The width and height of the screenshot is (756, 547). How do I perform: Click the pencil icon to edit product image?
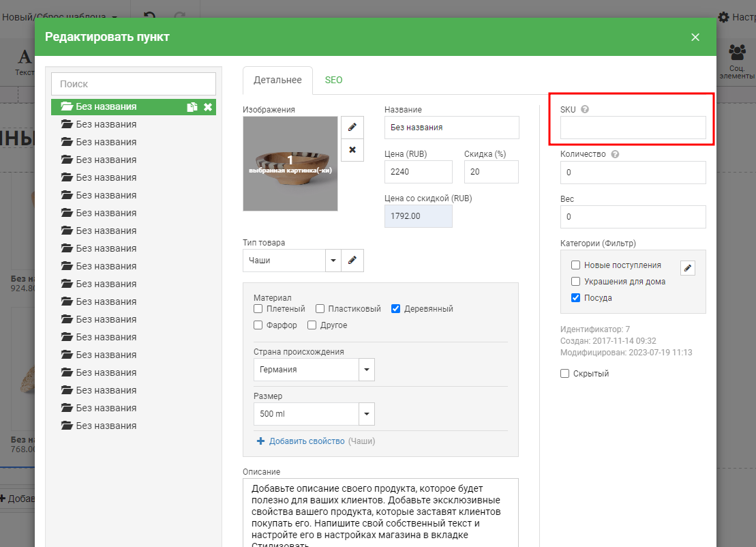352,127
